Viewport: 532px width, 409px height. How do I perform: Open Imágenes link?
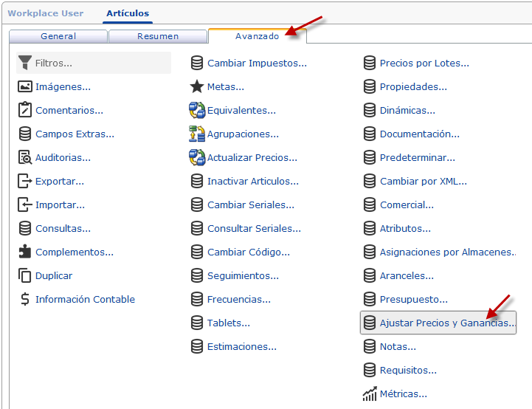point(63,87)
